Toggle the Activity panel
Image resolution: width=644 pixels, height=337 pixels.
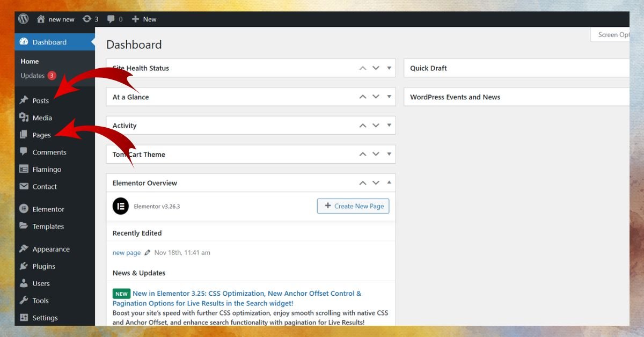point(389,126)
